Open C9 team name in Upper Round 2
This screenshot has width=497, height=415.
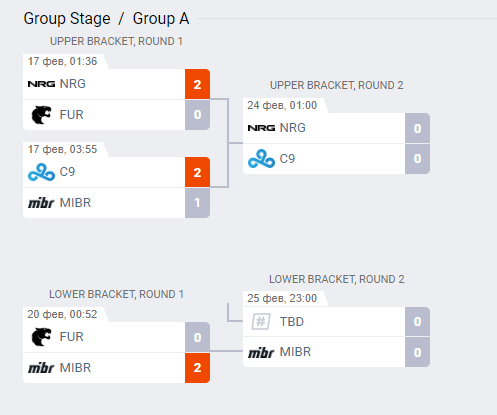tap(287, 159)
